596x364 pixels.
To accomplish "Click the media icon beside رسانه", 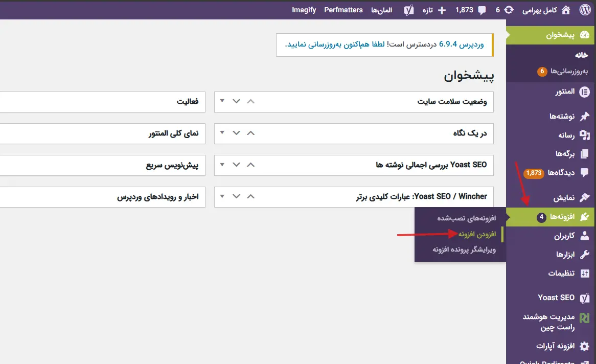I will click(x=585, y=135).
